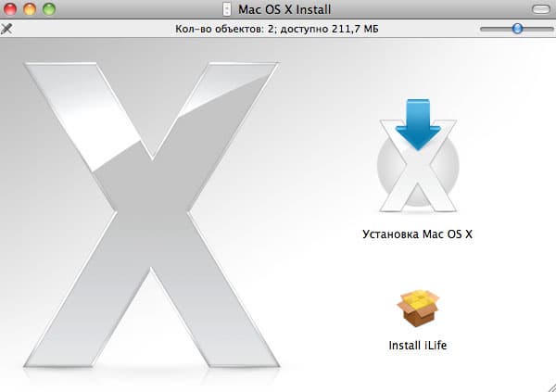Click the resize grip in the window corner
Viewport: 556px width, 392px height.
550,386
